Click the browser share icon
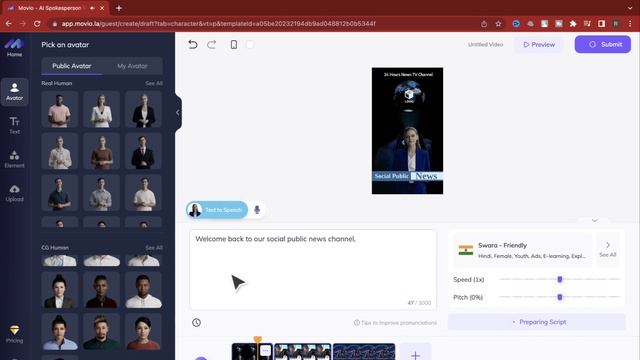The image size is (640, 360). [484, 24]
